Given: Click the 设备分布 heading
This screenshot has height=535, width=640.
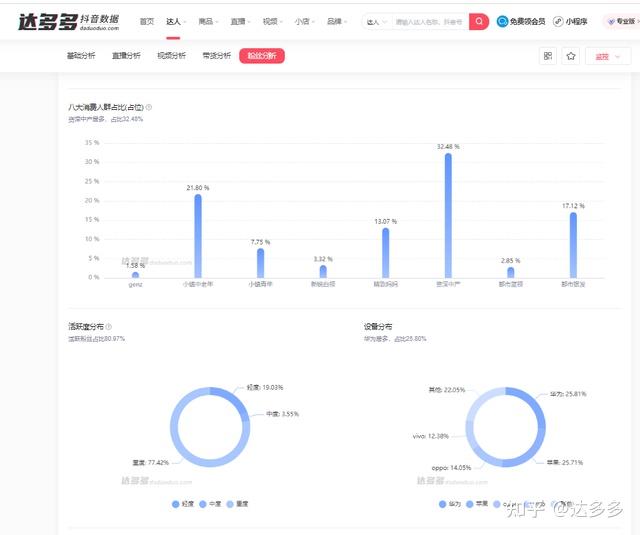Looking at the screenshot, I should [378, 326].
